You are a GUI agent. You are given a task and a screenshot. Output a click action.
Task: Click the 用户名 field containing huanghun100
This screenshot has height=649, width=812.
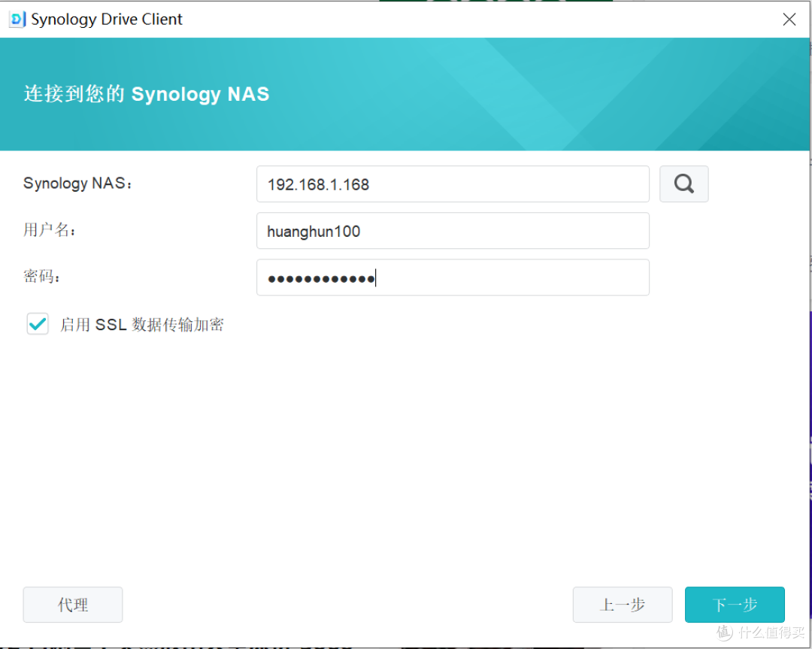tap(453, 230)
